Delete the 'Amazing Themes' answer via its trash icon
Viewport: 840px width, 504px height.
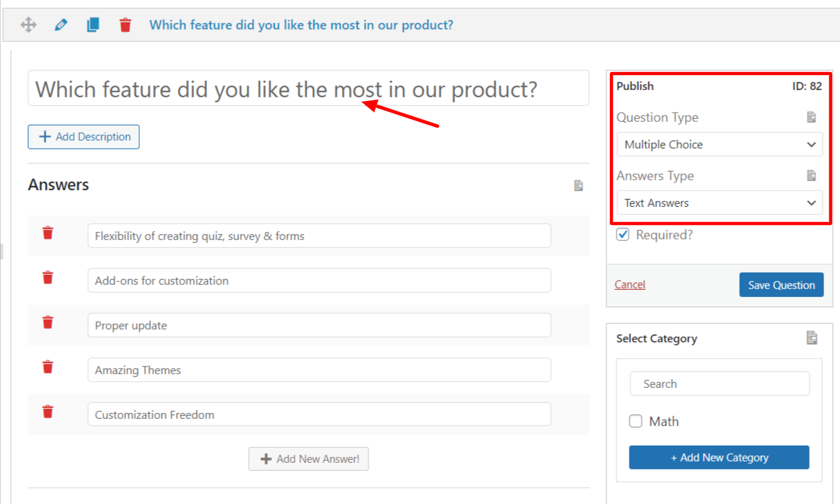click(x=48, y=367)
